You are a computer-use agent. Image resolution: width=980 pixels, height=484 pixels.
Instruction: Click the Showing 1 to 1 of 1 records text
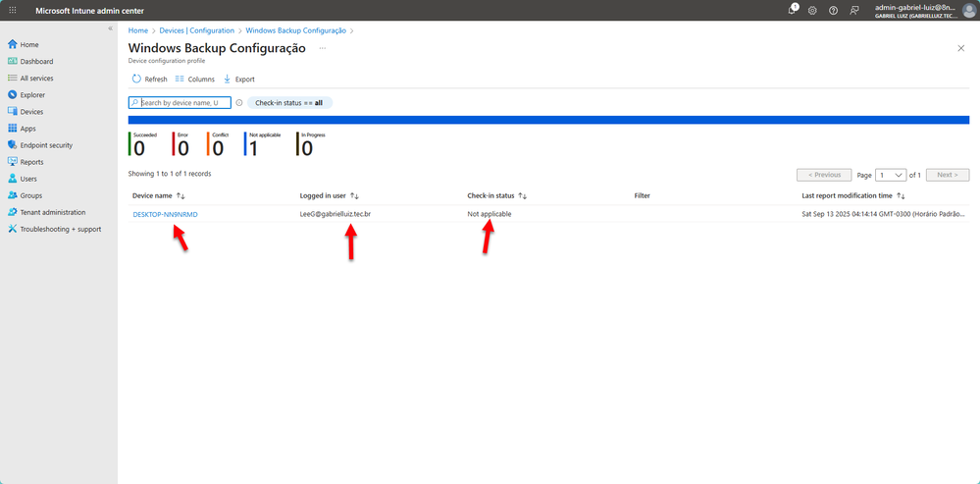click(170, 174)
